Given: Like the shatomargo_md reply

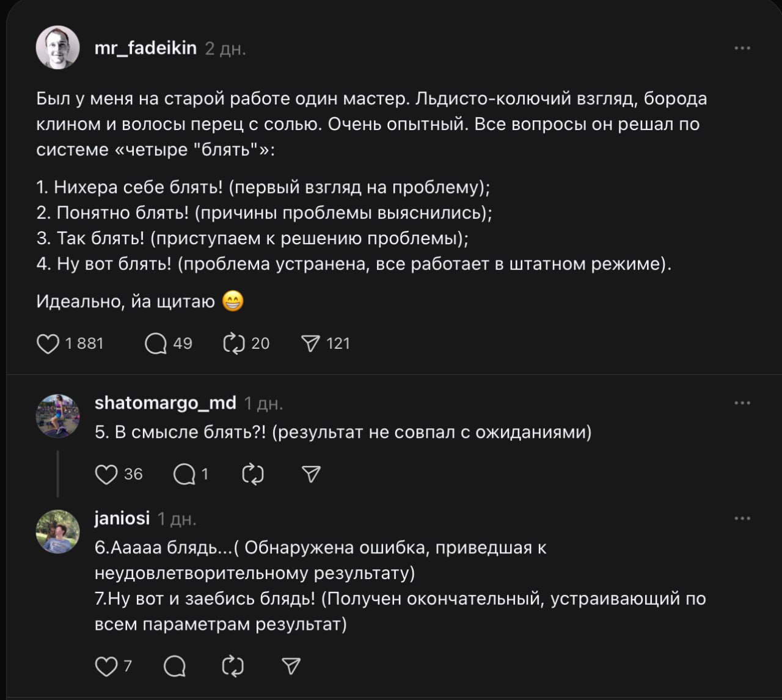Looking at the screenshot, I should [x=106, y=475].
